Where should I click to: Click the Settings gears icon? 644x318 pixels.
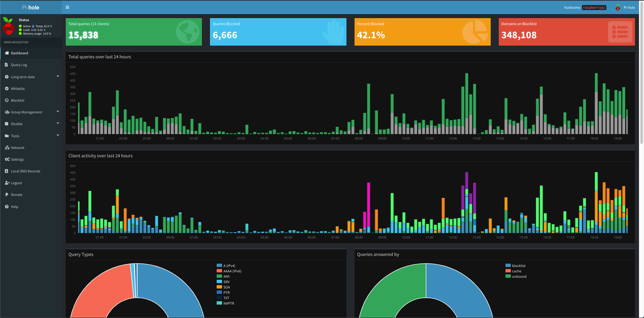point(7,159)
